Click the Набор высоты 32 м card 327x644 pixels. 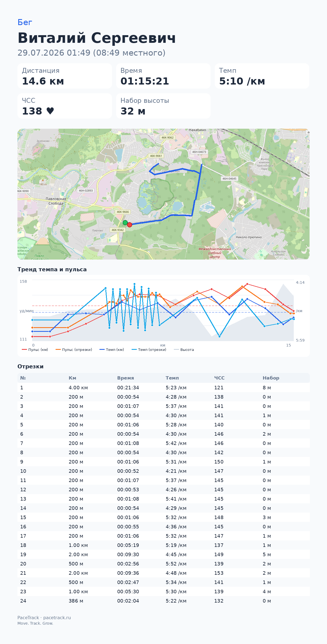[163, 106]
